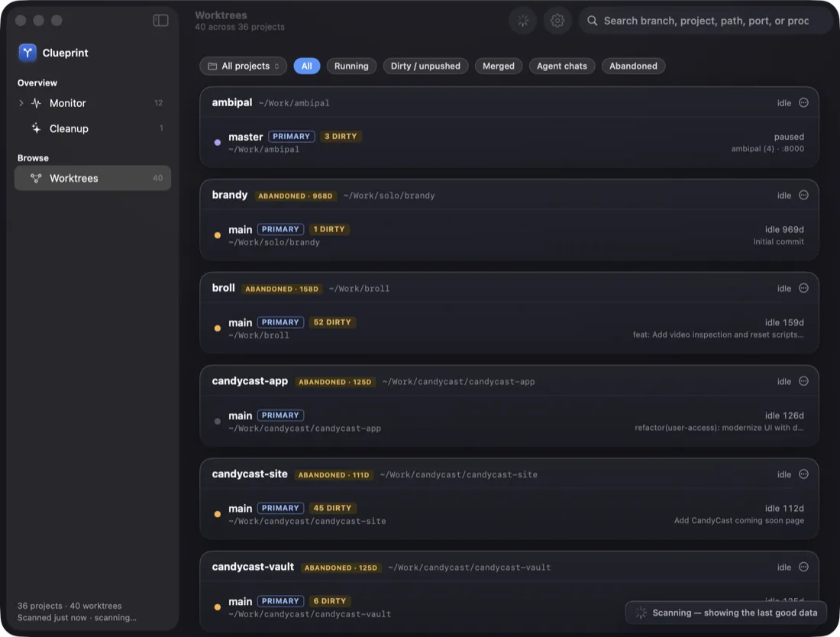Click the orange status dot for brandy main
The width and height of the screenshot is (840, 637).
(218, 235)
